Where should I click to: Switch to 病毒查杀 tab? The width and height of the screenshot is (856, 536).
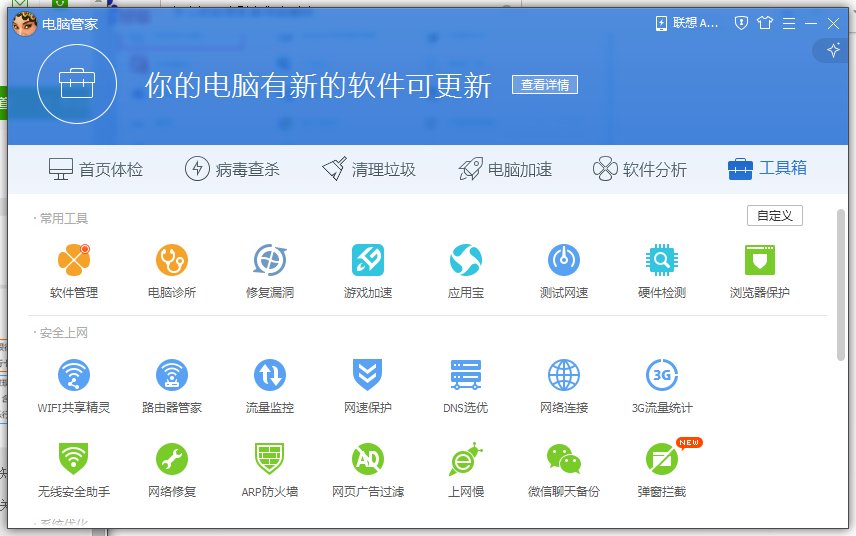click(x=232, y=169)
